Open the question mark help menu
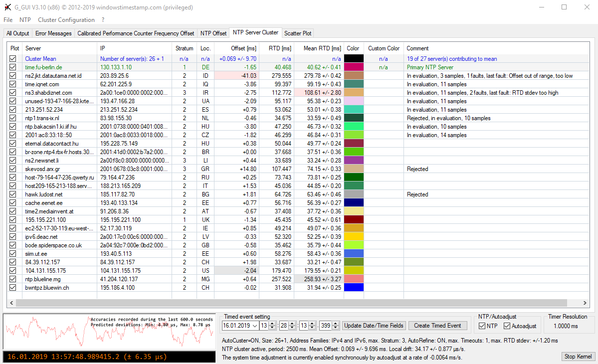The width and height of the screenshot is (598, 364). tap(103, 20)
